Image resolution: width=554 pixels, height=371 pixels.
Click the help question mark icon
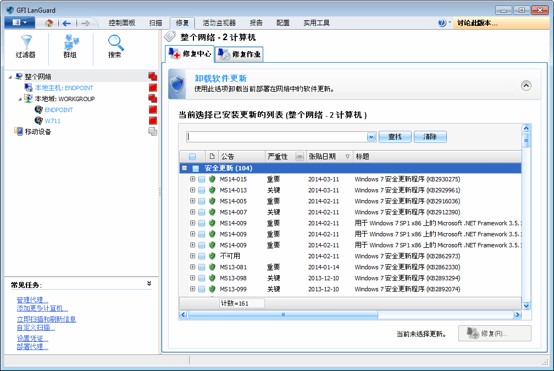click(x=442, y=23)
